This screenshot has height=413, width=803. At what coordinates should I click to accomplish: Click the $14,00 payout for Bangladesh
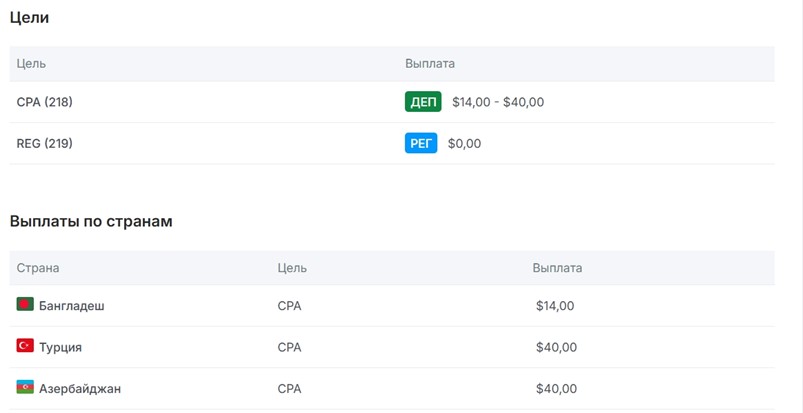point(555,306)
